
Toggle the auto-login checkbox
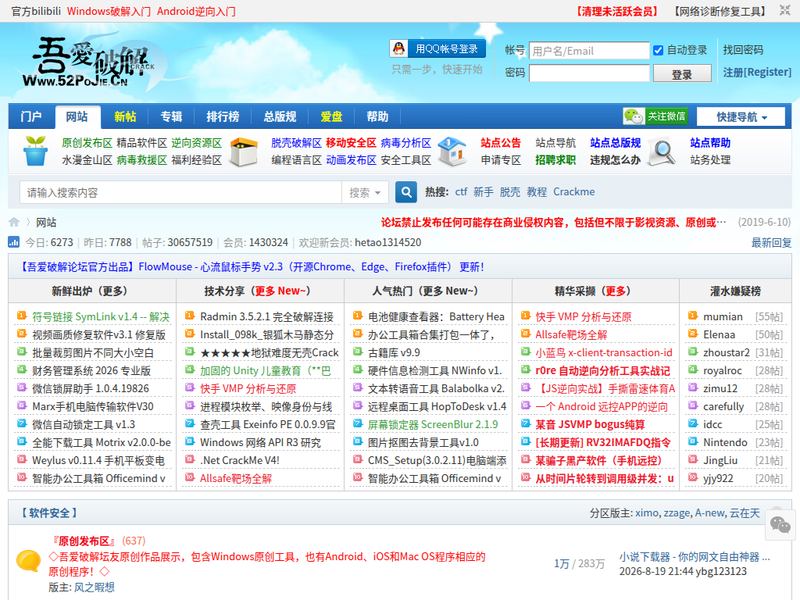click(x=658, y=50)
